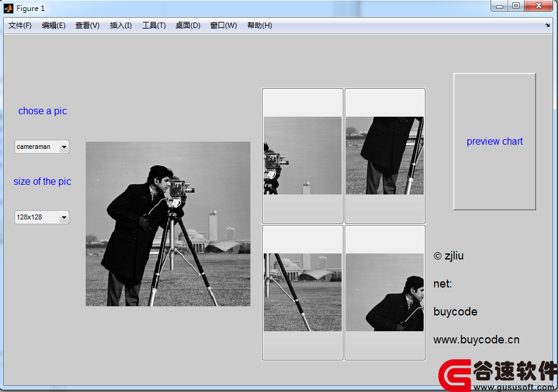
Task: Open the 查看(V) menu
Action: pos(87,26)
